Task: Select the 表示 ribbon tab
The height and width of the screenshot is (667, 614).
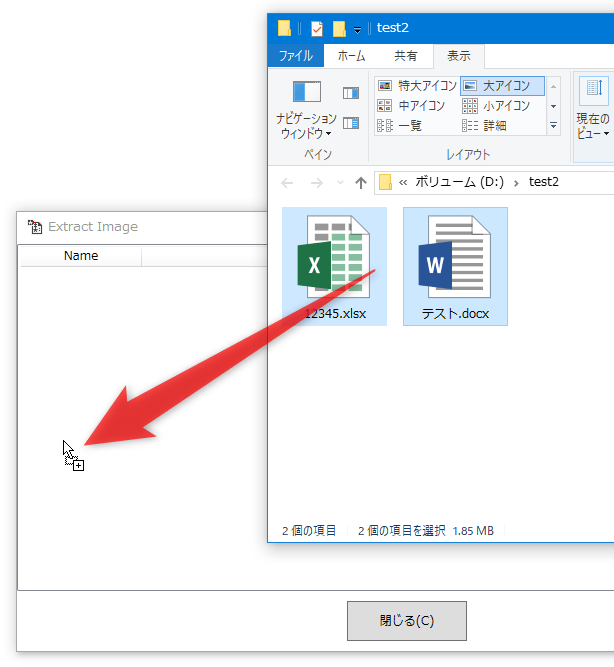Action: [459, 56]
